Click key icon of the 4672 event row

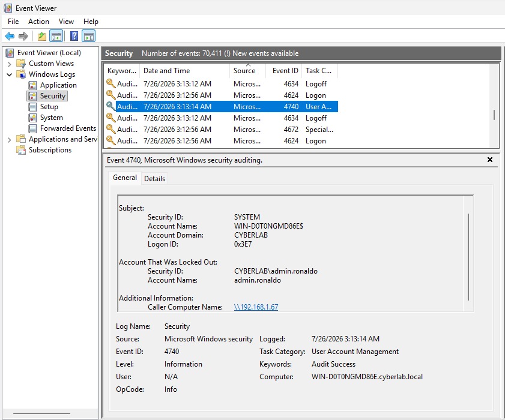[111, 130]
